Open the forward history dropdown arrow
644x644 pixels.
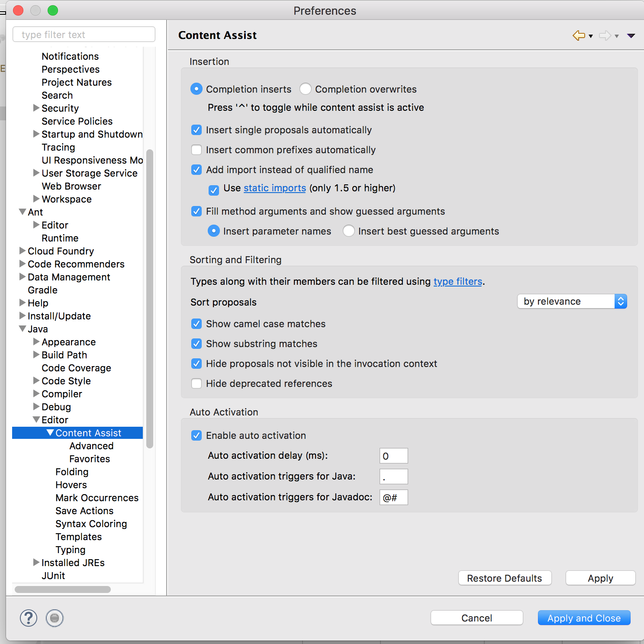click(x=617, y=36)
